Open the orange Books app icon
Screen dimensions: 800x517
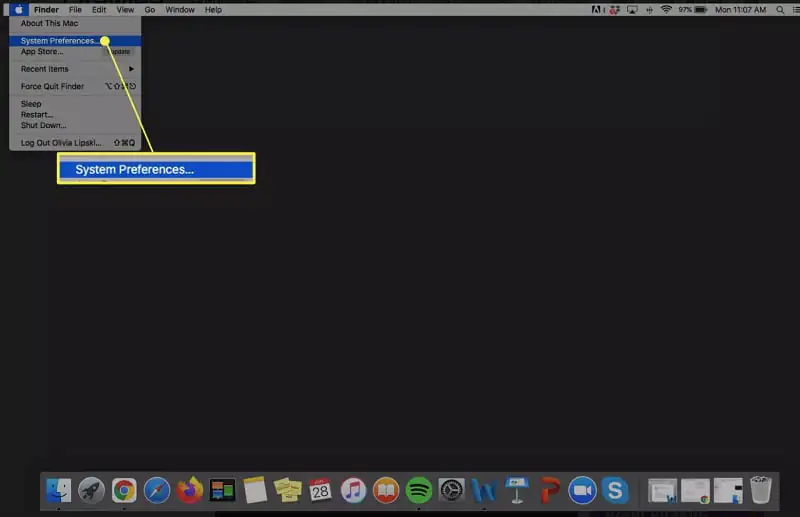tap(386, 490)
